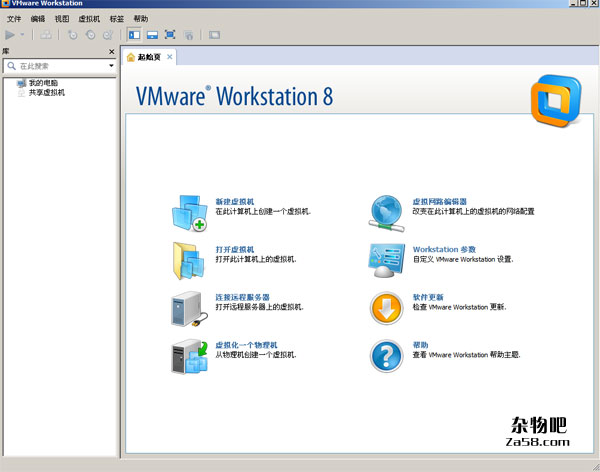The width and height of the screenshot is (600, 472).
Task: Open the 标签 menu
Action: coord(117,19)
